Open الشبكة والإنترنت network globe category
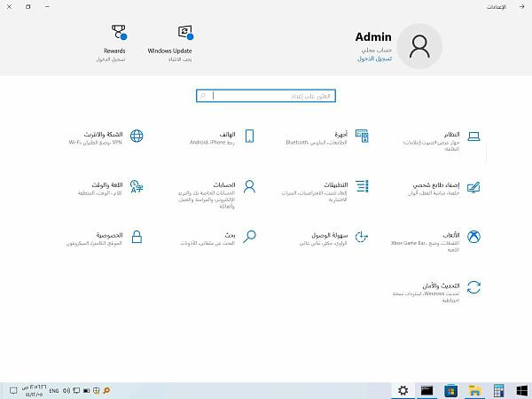532x399 pixels. coord(106,137)
